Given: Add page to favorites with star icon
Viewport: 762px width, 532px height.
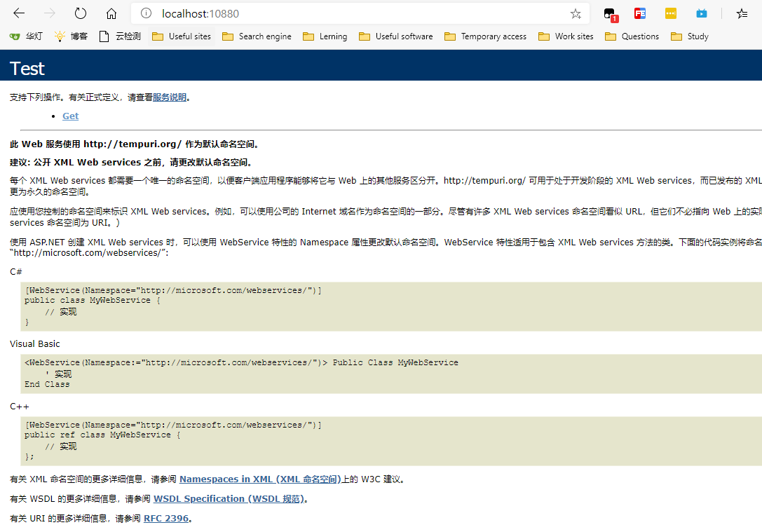Looking at the screenshot, I should [576, 13].
